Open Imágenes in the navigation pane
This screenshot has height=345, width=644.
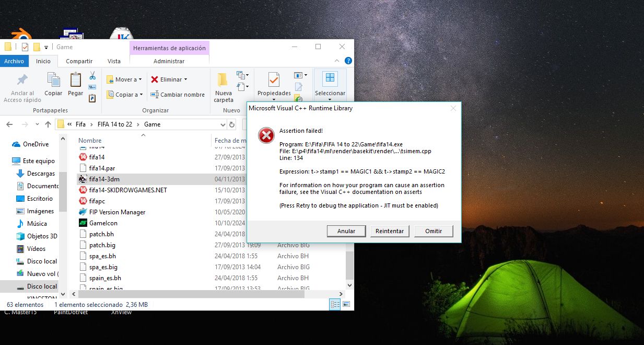click(36, 211)
